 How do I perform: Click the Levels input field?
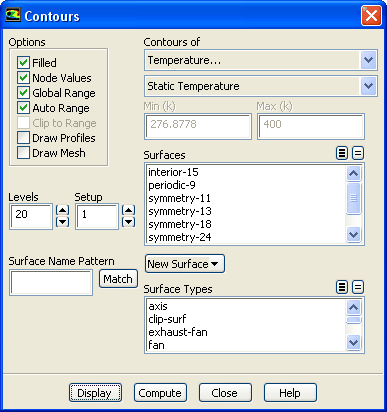pyautogui.click(x=31, y=216)
